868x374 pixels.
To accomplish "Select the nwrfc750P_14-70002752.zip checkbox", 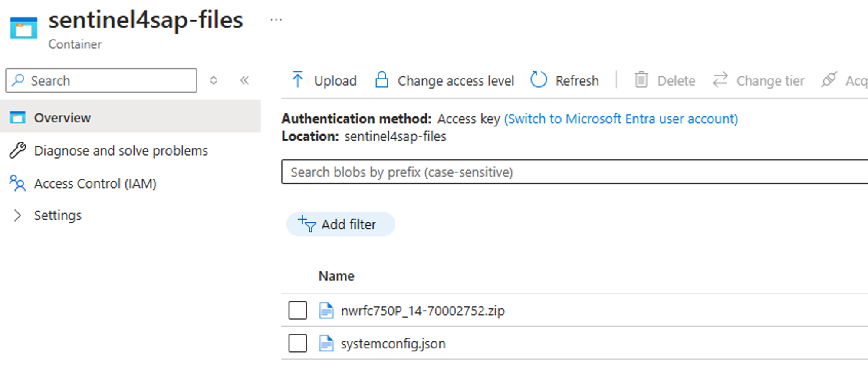I will pyautogui.click(x=298, y=311).
